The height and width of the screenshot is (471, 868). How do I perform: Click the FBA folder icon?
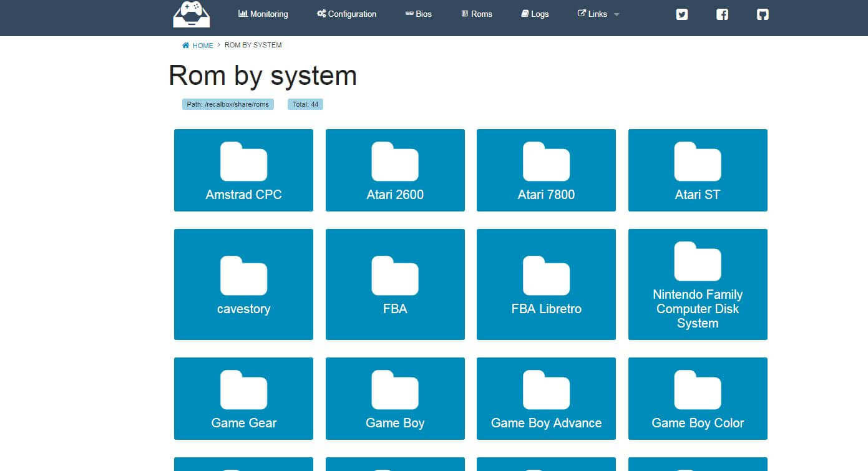tap(395, 276)
